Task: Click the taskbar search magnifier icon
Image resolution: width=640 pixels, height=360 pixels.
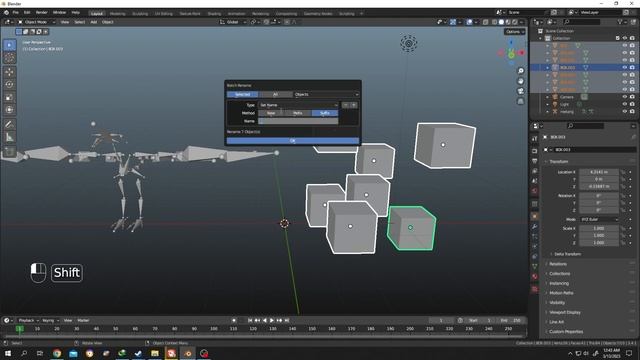Action: 24,353
